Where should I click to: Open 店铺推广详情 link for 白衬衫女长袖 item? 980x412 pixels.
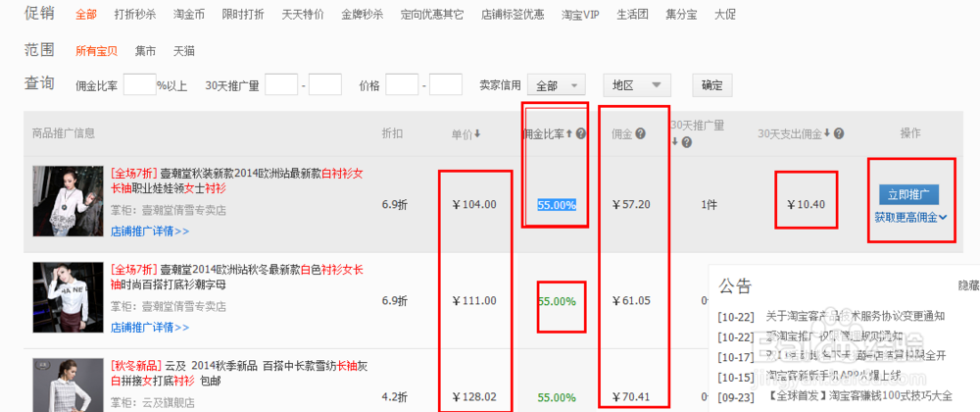point(149,232)
